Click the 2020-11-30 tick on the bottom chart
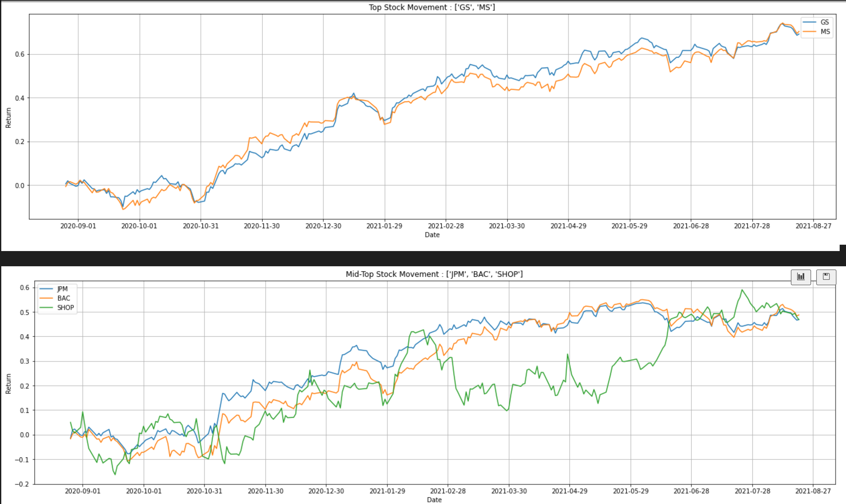846x504 pixels. 266,491
